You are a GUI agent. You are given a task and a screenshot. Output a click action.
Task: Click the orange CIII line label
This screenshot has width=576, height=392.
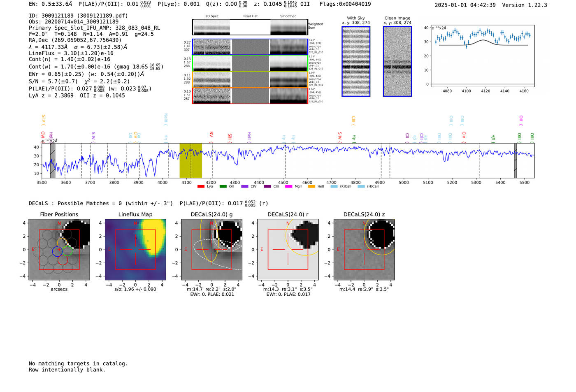click(x=353, y=121)
